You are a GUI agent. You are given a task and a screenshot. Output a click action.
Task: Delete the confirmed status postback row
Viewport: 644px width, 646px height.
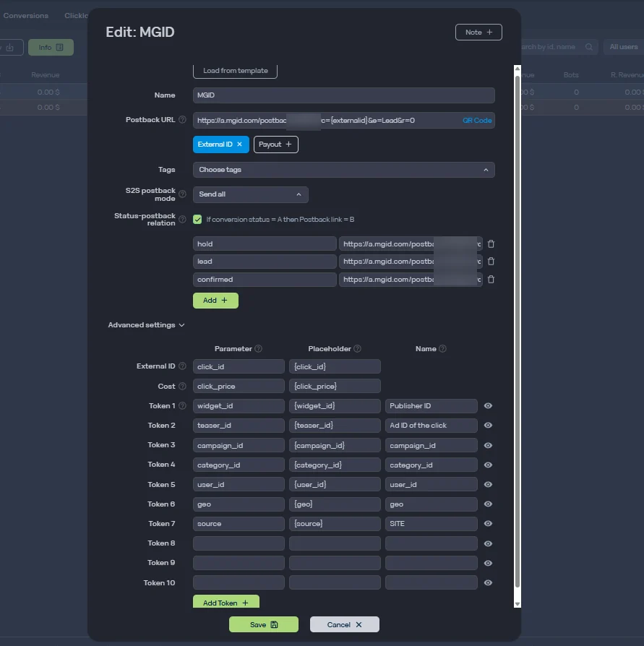click(491, 280)
